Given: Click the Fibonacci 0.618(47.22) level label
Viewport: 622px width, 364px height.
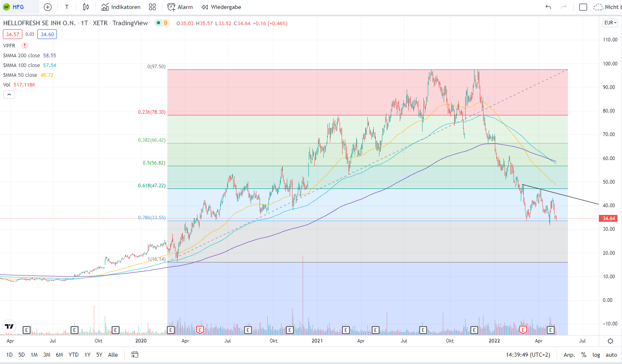Looking at the screenshot, I should [x=152, y=186].
